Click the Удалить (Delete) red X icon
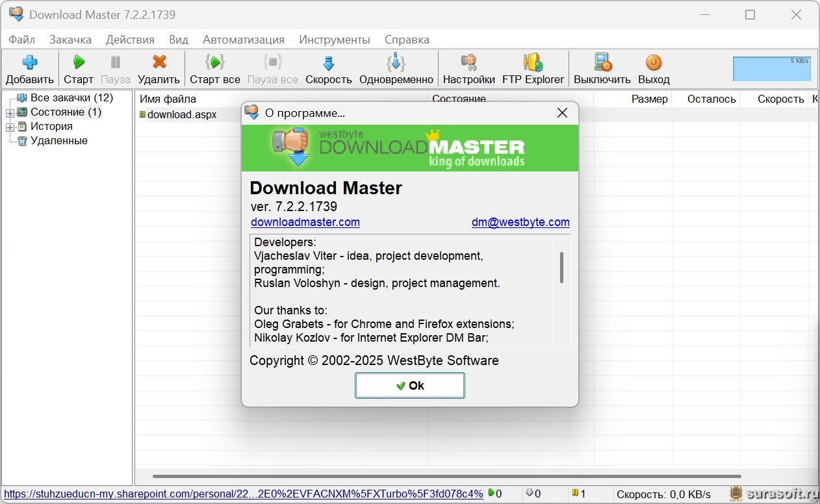820x504 pixels. [x=159, y=63]
